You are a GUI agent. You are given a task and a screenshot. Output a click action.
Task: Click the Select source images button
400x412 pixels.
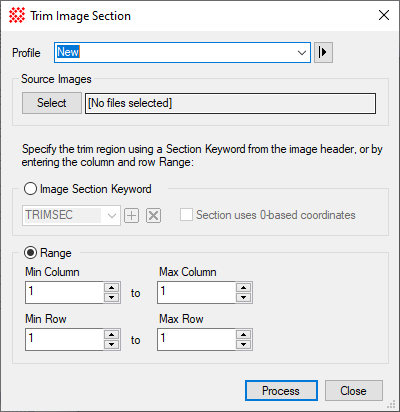[x=52, y=103]
